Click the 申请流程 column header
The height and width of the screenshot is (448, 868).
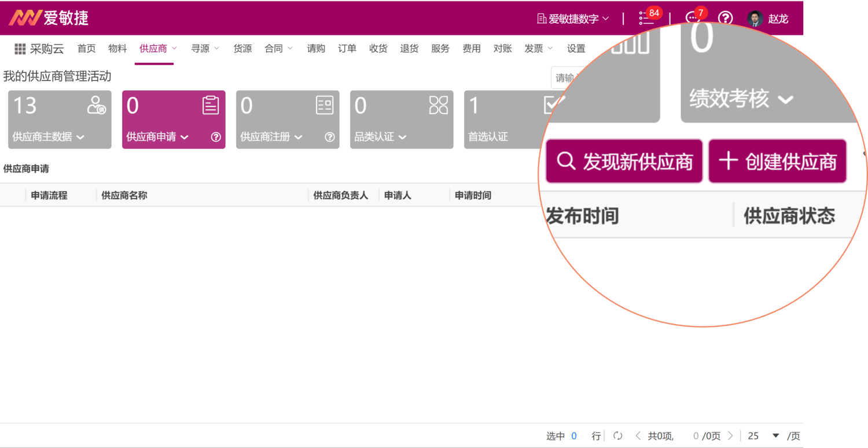tap(49, 196)
